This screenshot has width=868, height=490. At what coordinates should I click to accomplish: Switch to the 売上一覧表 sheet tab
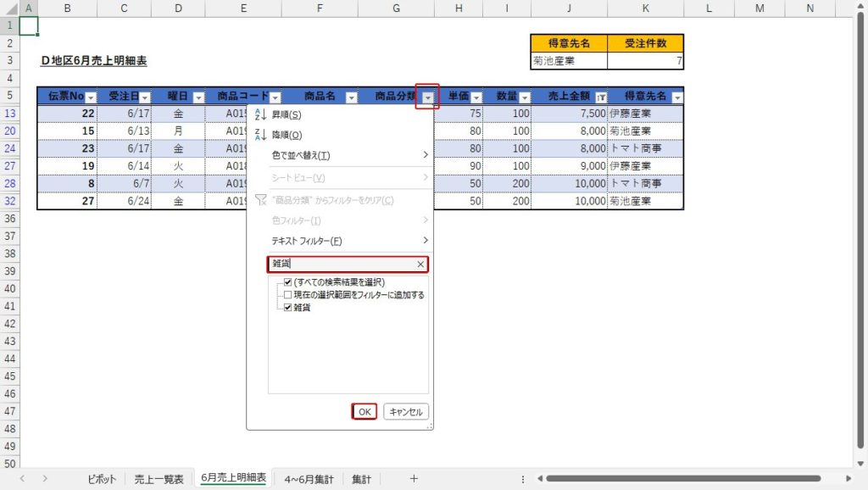pyautogui.click(x=159, y=479)
